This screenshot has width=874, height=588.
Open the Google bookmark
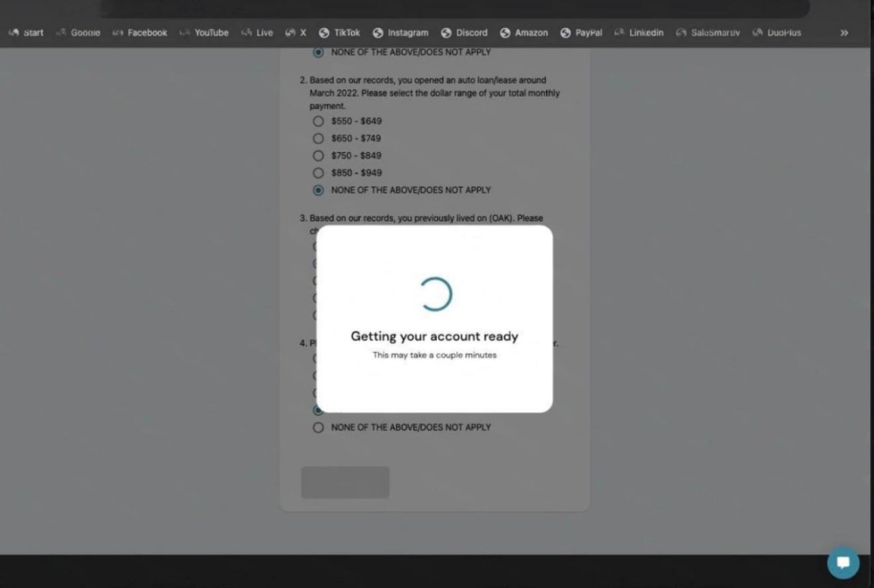pos(78,33)
